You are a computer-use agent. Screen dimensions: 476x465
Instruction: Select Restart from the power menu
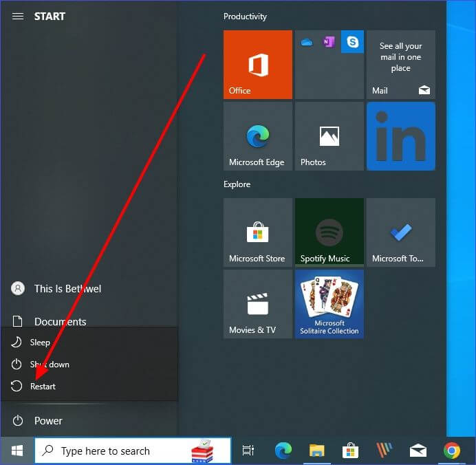coord(89,386)
